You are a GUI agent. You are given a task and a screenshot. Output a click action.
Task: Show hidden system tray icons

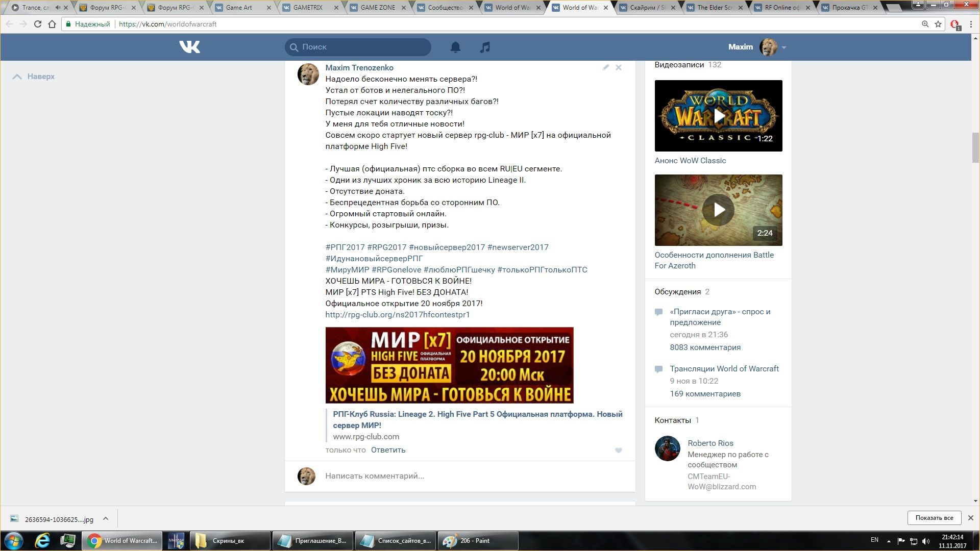tap(889, 541)
